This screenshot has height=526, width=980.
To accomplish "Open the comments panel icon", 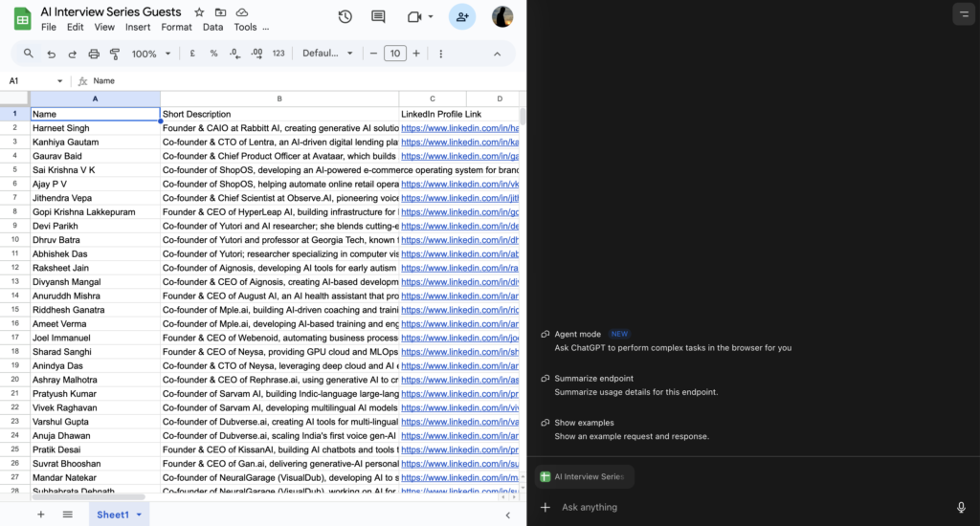I will click(x=378, y=17).
